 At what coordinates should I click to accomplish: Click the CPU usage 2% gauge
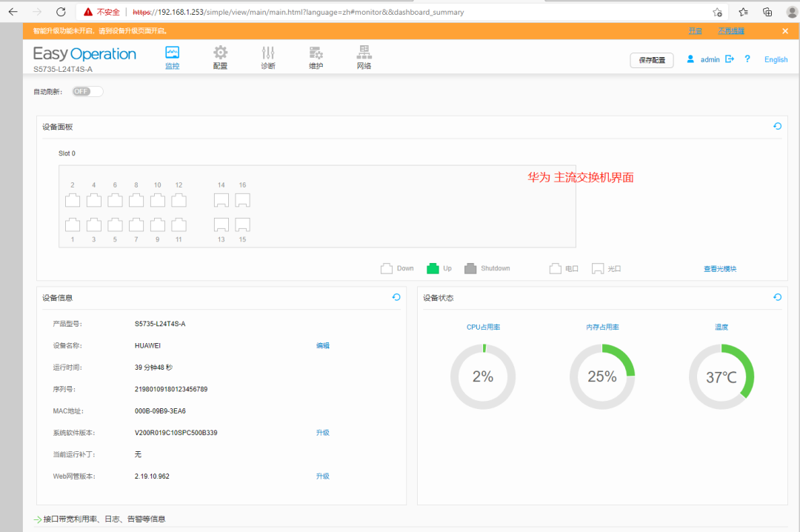coord(483,377)
